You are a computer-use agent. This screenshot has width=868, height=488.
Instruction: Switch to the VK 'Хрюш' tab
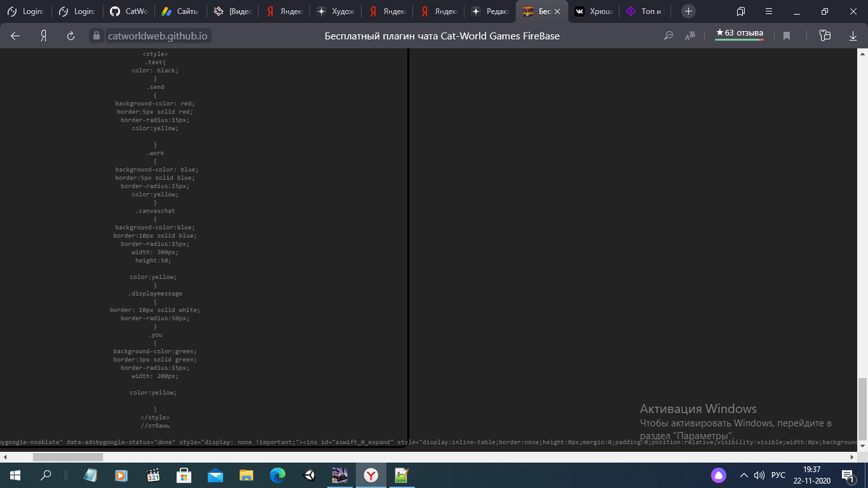click(594, 12)
